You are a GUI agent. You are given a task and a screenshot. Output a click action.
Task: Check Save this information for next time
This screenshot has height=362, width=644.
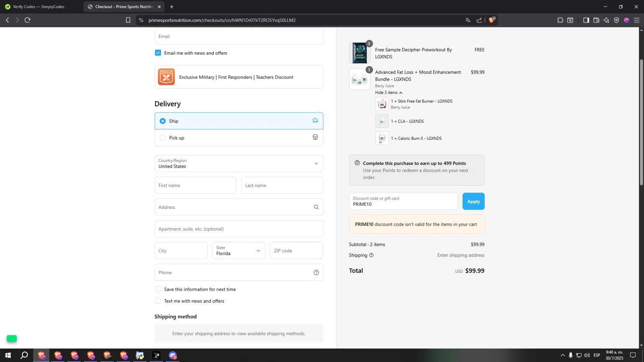[158, 289]
